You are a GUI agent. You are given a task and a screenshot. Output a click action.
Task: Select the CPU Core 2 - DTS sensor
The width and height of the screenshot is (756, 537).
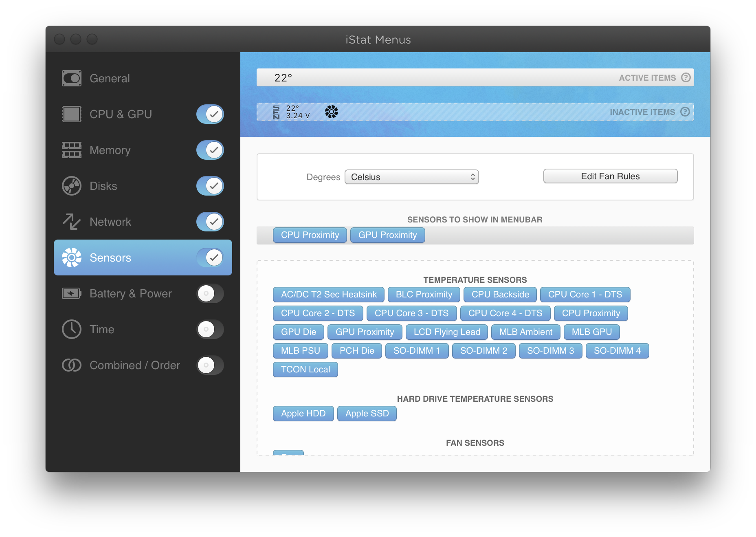(x=318, y=313)
